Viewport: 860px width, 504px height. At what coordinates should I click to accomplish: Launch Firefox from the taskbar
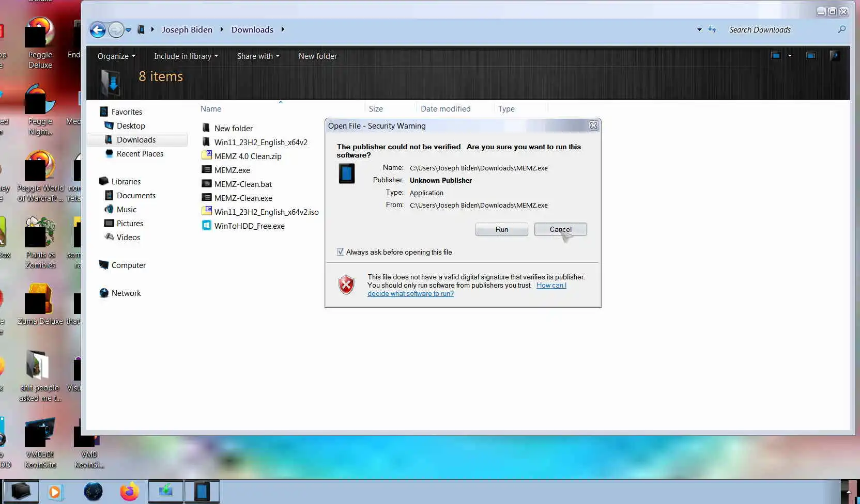(129, 491)
